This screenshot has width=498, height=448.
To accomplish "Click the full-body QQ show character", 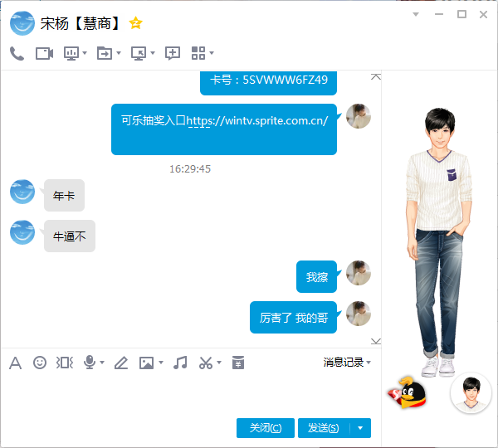I will pos(439,241).
